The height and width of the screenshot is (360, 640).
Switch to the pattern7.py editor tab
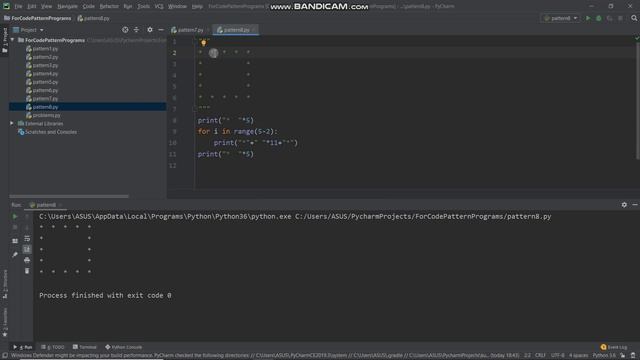[189, 30]
